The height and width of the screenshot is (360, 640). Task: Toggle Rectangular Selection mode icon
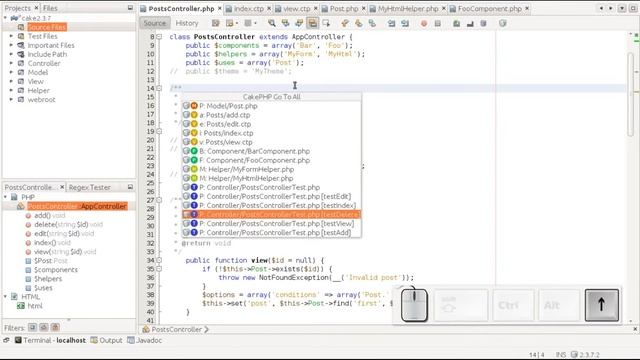[x=326, y=23]
